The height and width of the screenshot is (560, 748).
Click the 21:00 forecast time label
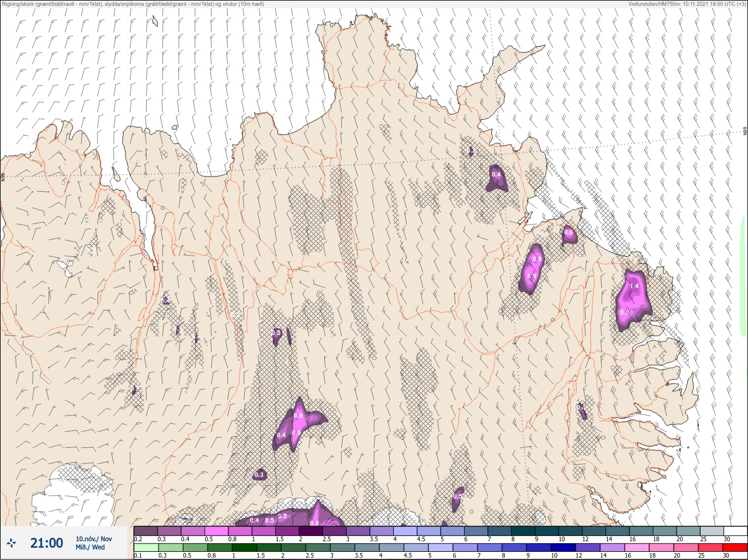click(x=47, y=543)
